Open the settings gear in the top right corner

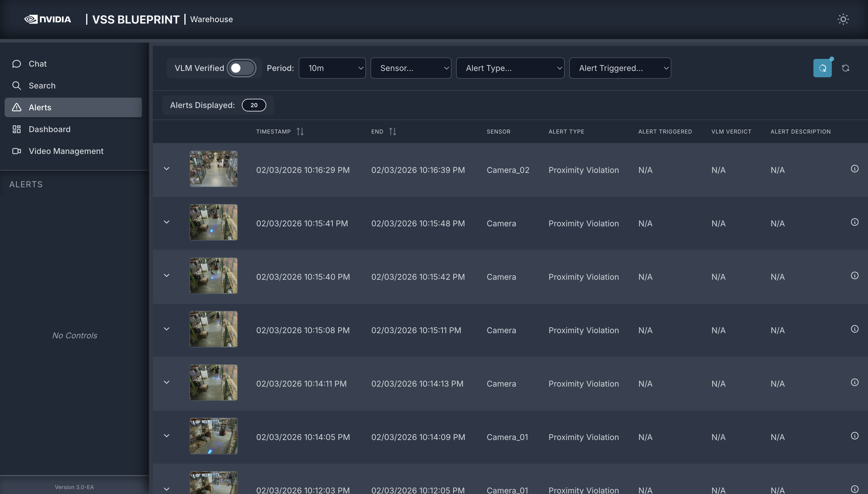pyautogui.click(x=843, y=19)
